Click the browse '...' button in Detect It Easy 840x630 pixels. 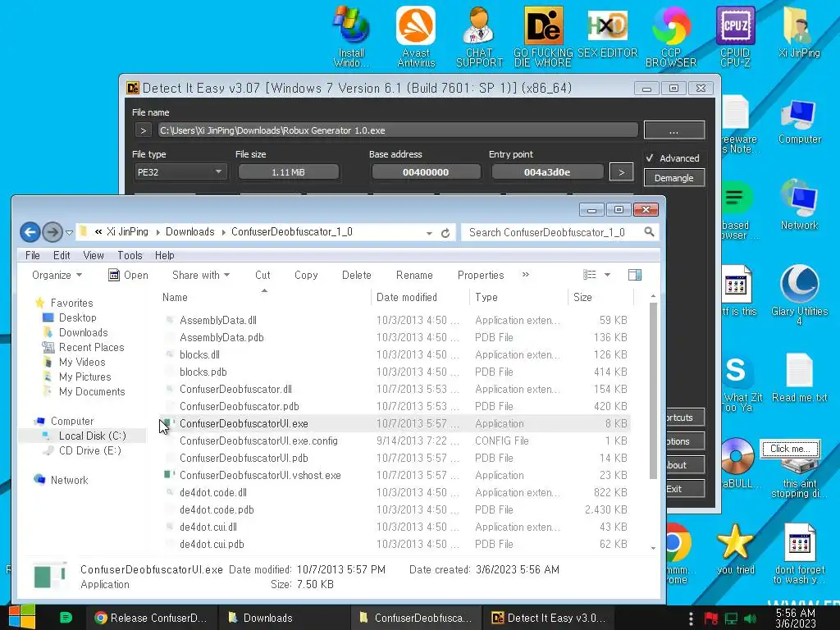pos(674,130)
